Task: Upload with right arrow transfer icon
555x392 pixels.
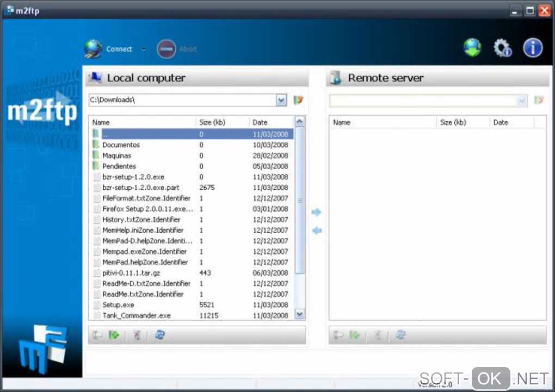Action: point(317,212)
